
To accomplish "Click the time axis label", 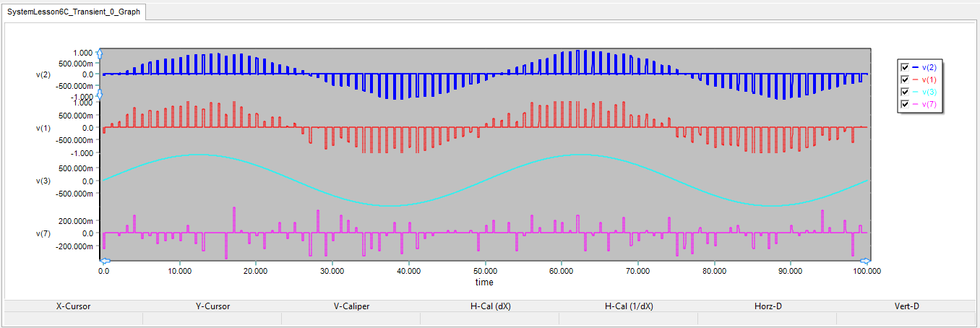I will (484, 282).
